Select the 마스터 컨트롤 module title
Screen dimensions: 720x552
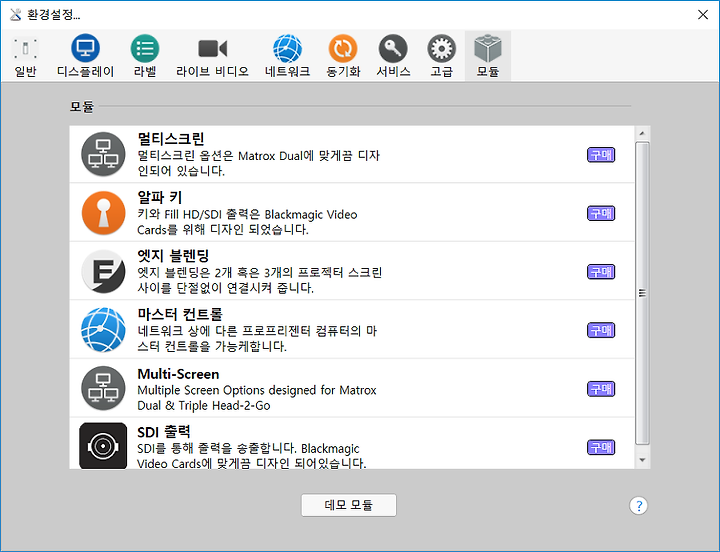(180, 314)
